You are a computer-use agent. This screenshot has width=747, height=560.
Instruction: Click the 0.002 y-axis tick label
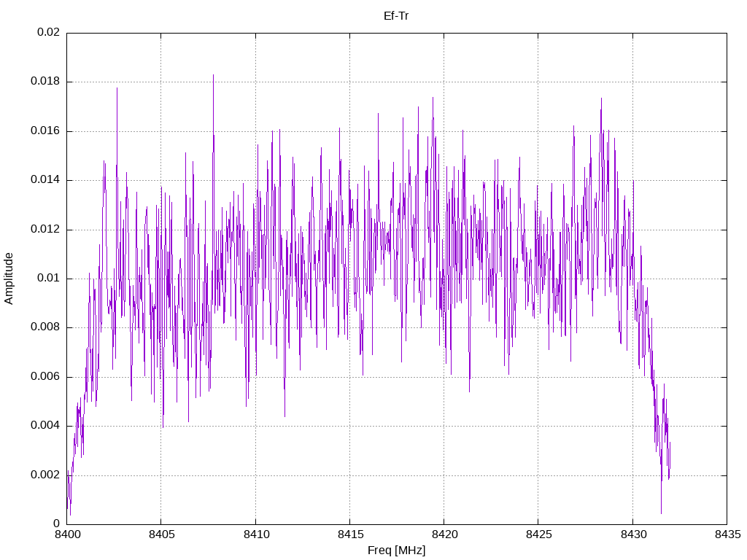[45, 475]
